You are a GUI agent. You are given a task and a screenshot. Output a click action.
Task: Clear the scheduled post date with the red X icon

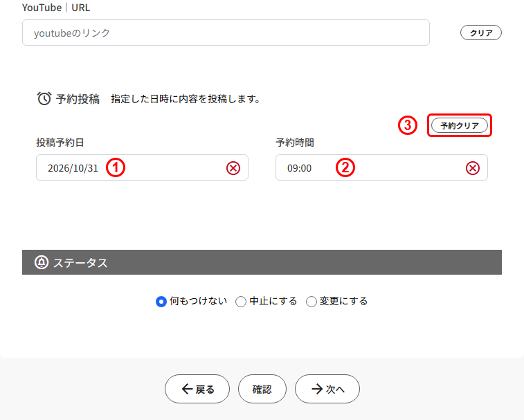(233, 168)
